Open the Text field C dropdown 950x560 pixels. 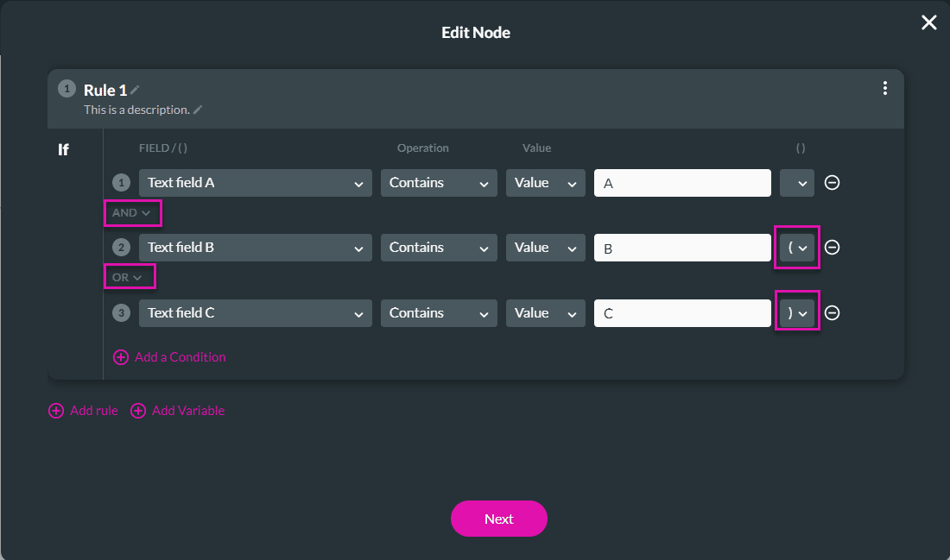(x=255, y=313)
